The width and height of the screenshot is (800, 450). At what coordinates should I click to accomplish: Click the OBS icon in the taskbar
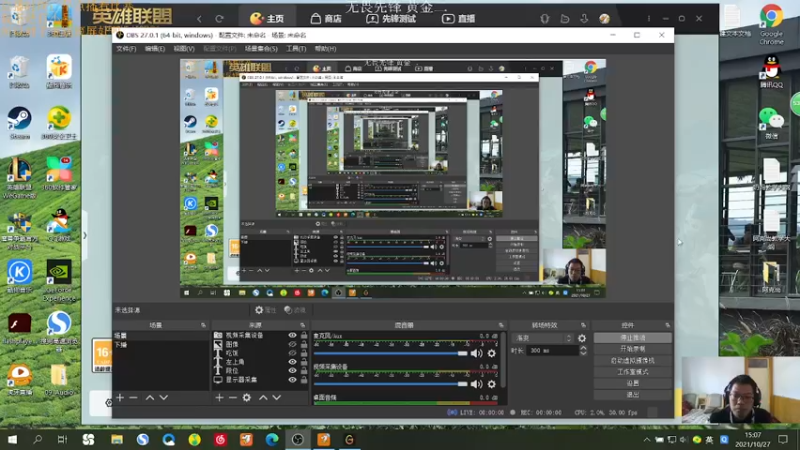pos(297,439)
